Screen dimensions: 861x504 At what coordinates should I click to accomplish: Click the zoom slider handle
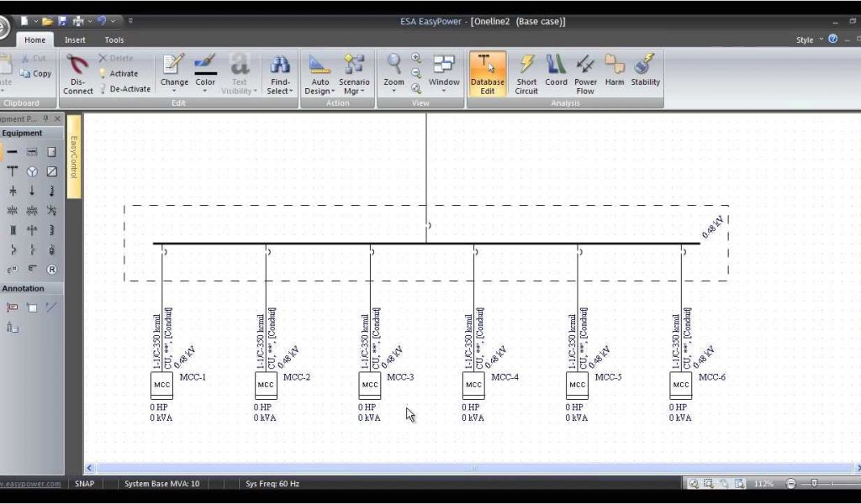814,484
